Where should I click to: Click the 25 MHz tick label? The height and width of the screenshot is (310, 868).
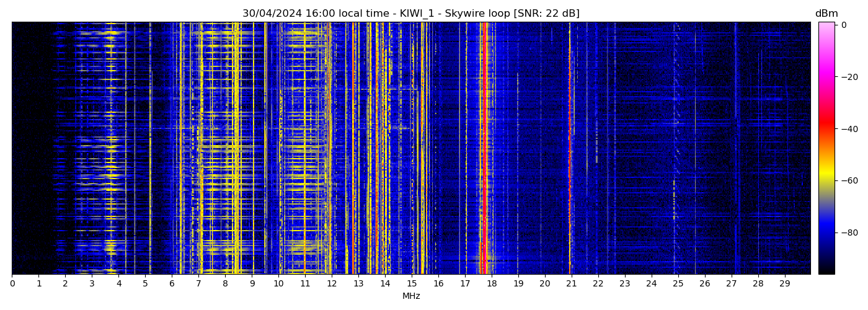(x=678, y=283)
